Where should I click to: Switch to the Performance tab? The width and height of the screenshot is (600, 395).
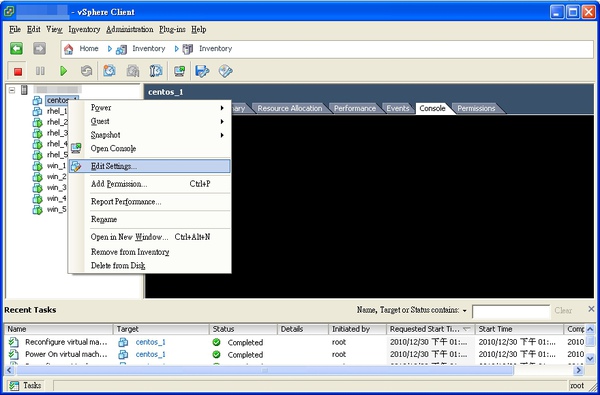pos(355,108)
